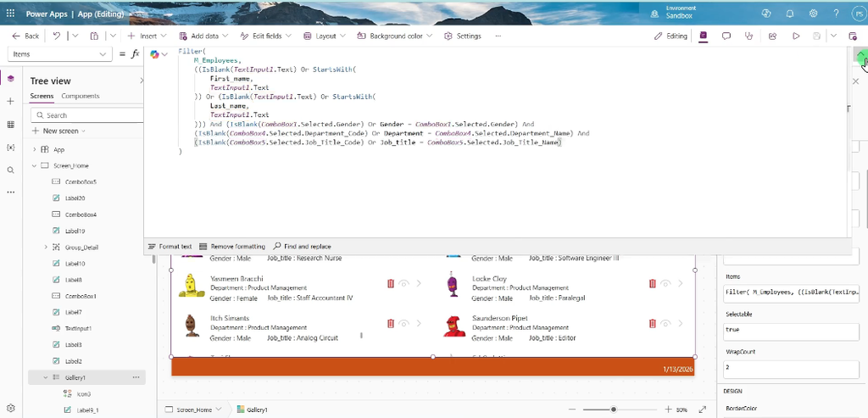Open Insert plus icon in sidebar
Image resolution: width=868 pixels, height=418 pixels.
click(x=10, y=101)
